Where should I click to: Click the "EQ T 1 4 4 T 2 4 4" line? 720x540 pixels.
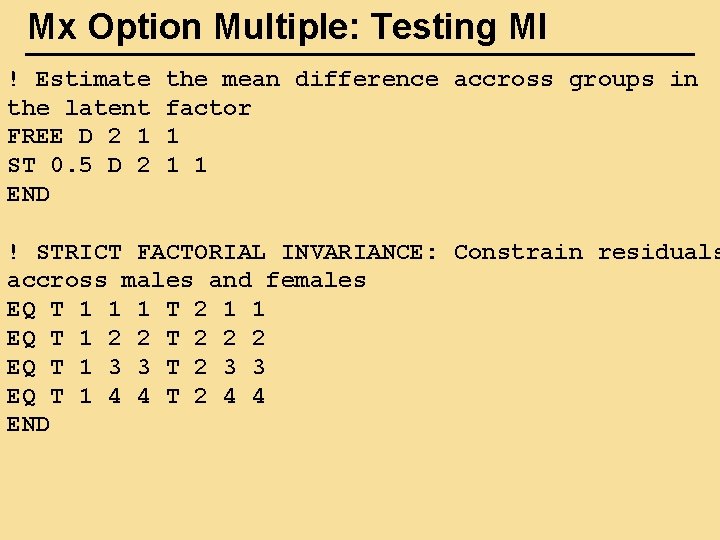coord(135,396)
